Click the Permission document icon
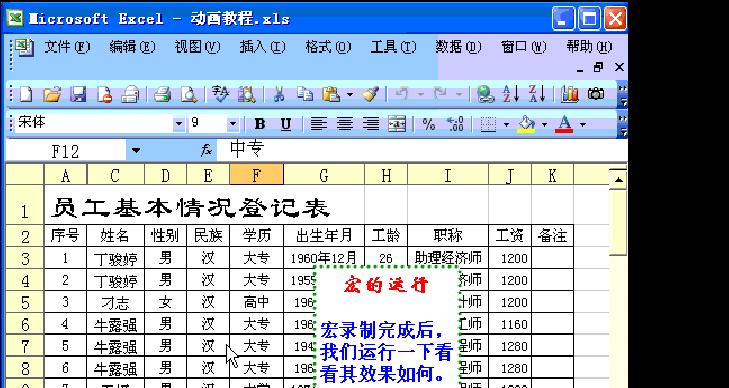 pos(105,95)
